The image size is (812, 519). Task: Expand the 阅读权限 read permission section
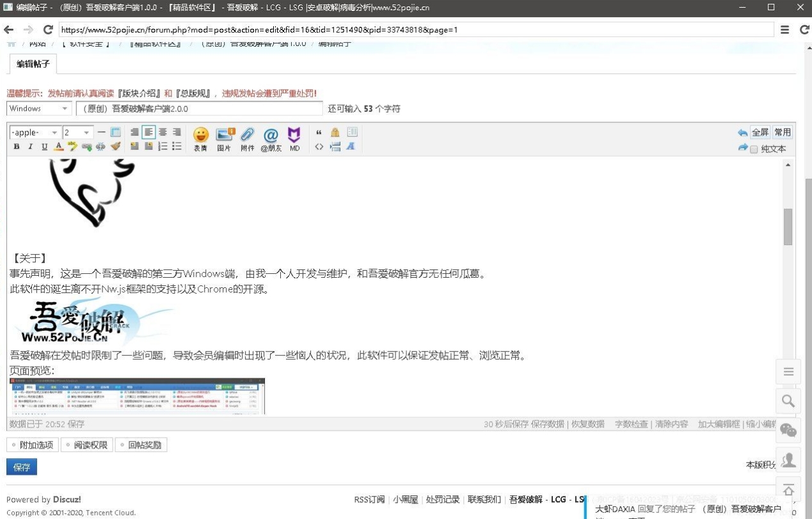(86, 445)
